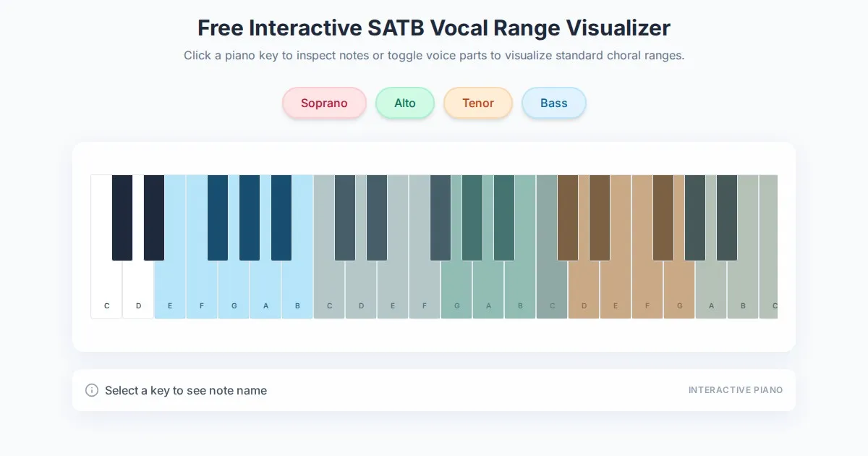The height and width of the screenshot is (456, 868).
Task: Click the "Select a key" status text
Action: click(x=186, y=390)
